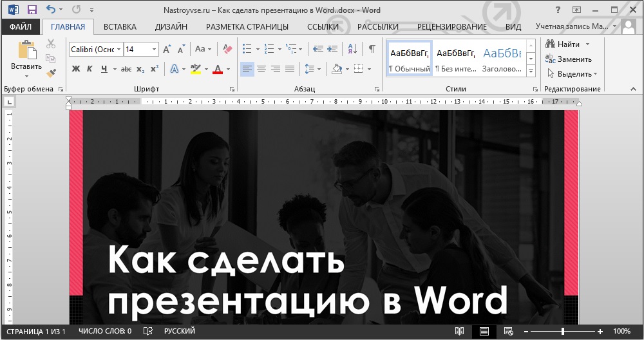Zoom in with the plus button
Viewport: 644px width, 340px height.
pos(600,332)
